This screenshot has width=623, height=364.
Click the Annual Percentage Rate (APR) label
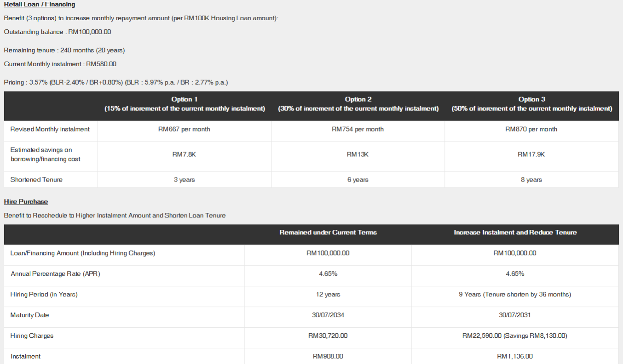55,274
